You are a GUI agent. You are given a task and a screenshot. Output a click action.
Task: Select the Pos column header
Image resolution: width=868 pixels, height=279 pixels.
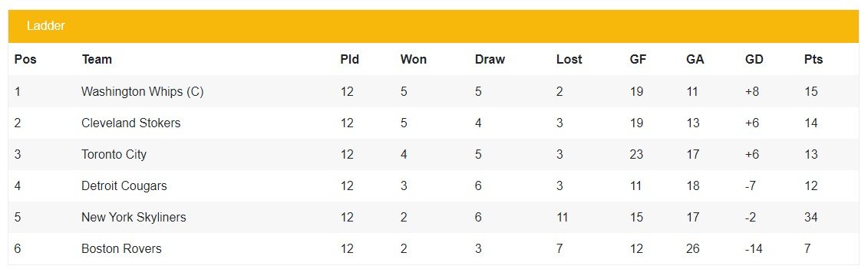point(25,59)
